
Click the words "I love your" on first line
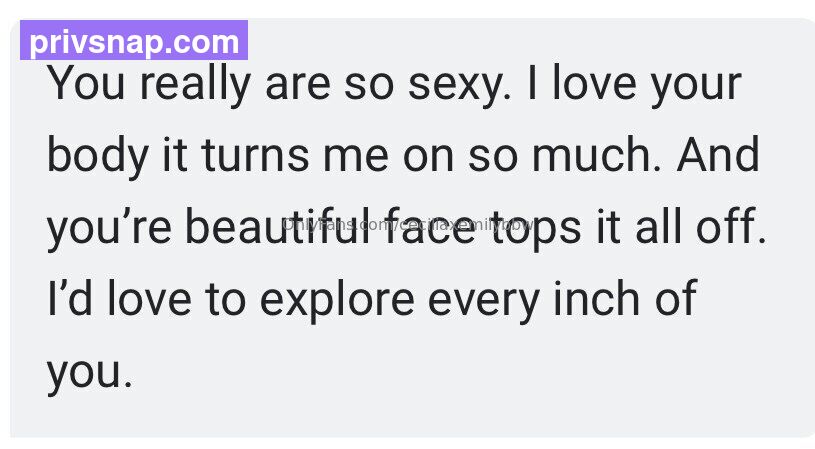pos(634,85)
